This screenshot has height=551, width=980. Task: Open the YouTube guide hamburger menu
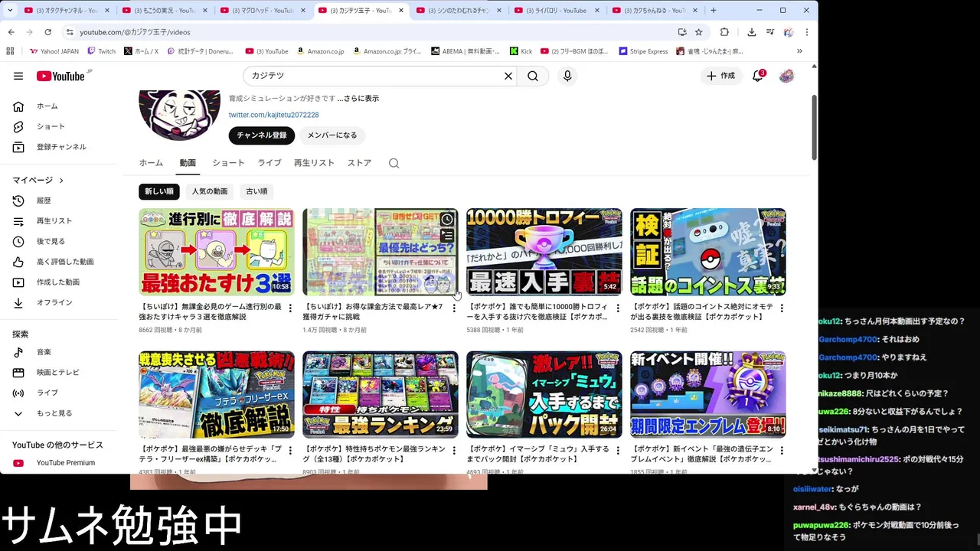point(18,76)
